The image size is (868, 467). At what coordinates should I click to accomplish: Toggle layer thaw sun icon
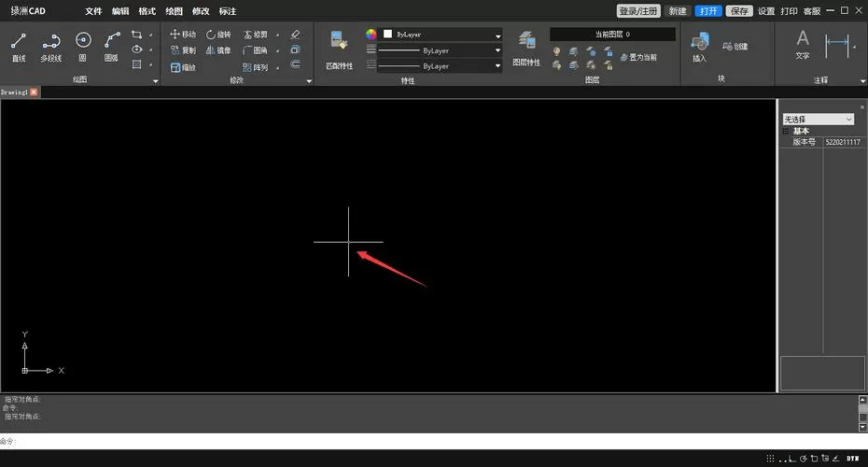click(x=591, y=65)
